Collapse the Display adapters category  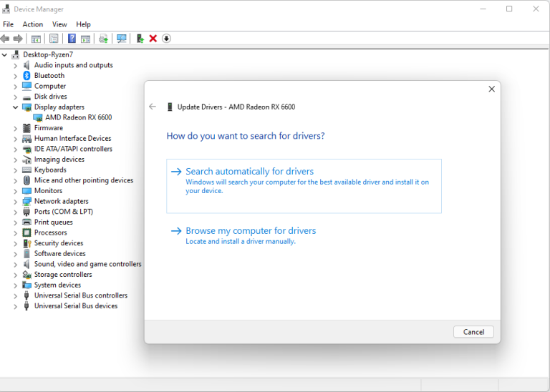[16, 107]
